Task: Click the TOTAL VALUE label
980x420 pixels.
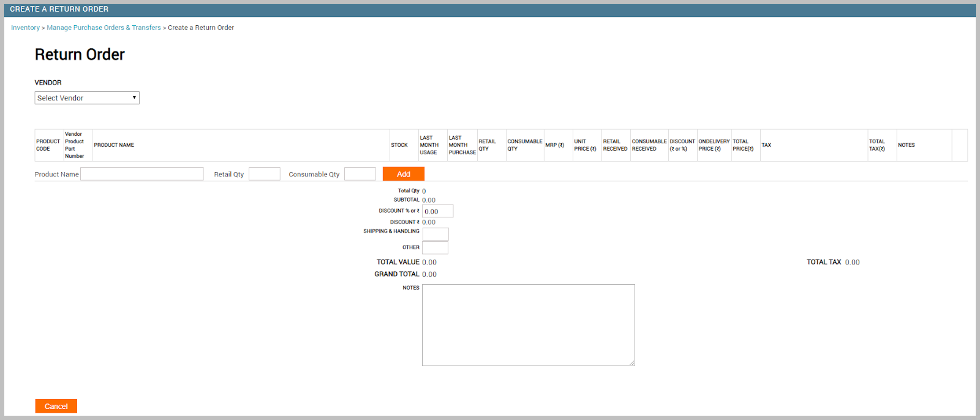Action: 398,262
